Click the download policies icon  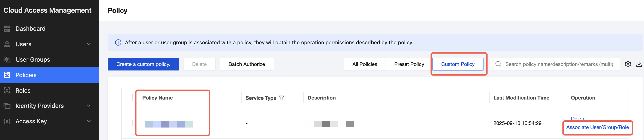(x=639, y=64)
